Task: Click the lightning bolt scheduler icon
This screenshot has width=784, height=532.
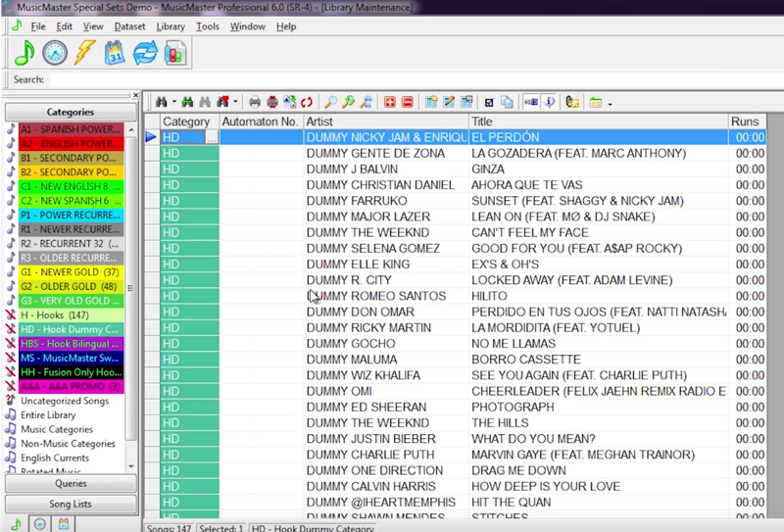Action: point(84,53)
